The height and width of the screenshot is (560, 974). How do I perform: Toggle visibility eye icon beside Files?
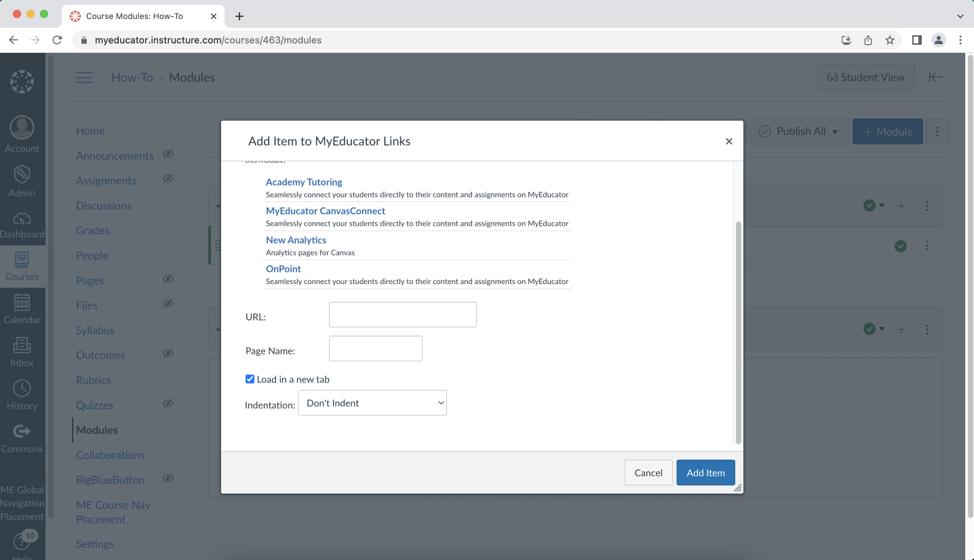click(x=168, y=304)
